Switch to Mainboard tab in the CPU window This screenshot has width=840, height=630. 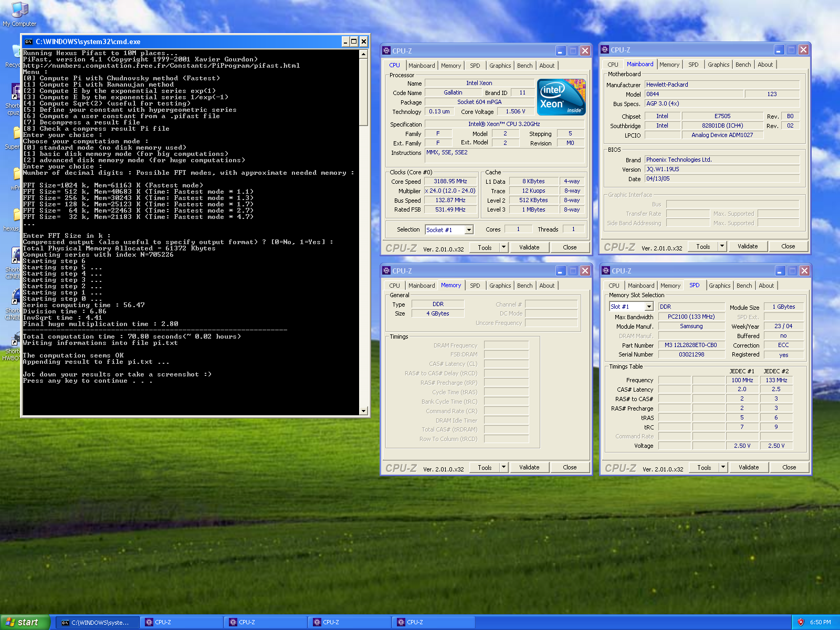click(x=422, y=66)
